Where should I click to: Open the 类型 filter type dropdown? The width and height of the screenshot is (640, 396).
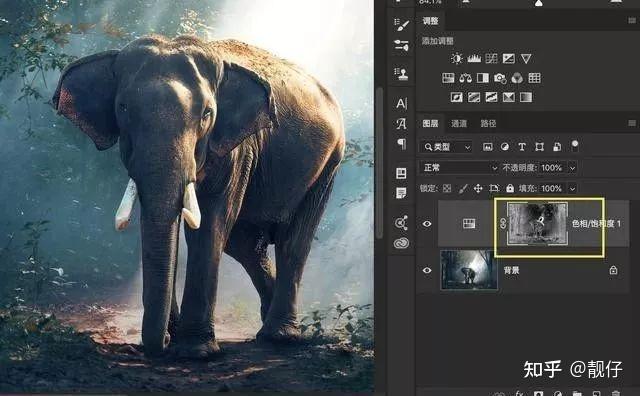coord(446,147)
